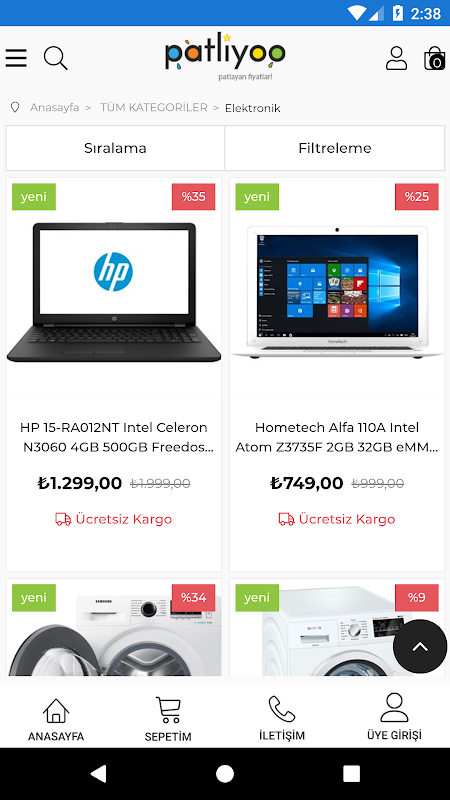Tap the patlıyoo logo
The image size is (450, 800).
225,56
